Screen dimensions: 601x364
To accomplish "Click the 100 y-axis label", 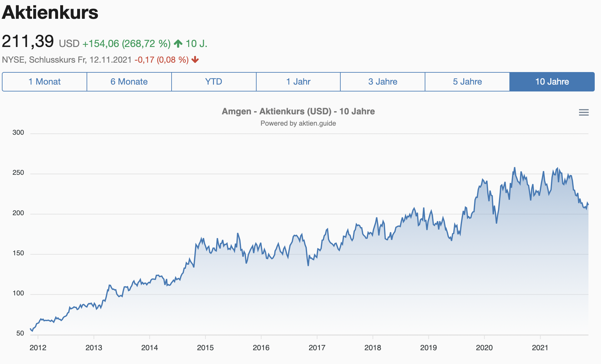I will point(18,293).
